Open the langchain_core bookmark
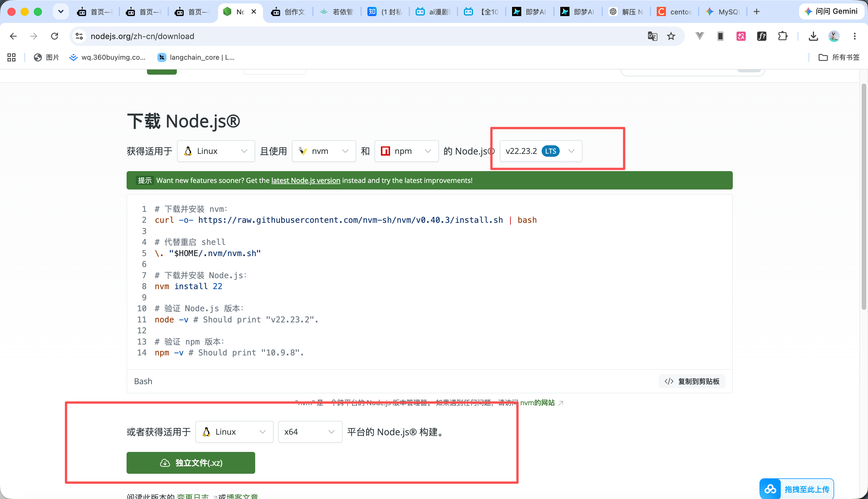Viewport: 868px width, 499px height. coord(196,57)
